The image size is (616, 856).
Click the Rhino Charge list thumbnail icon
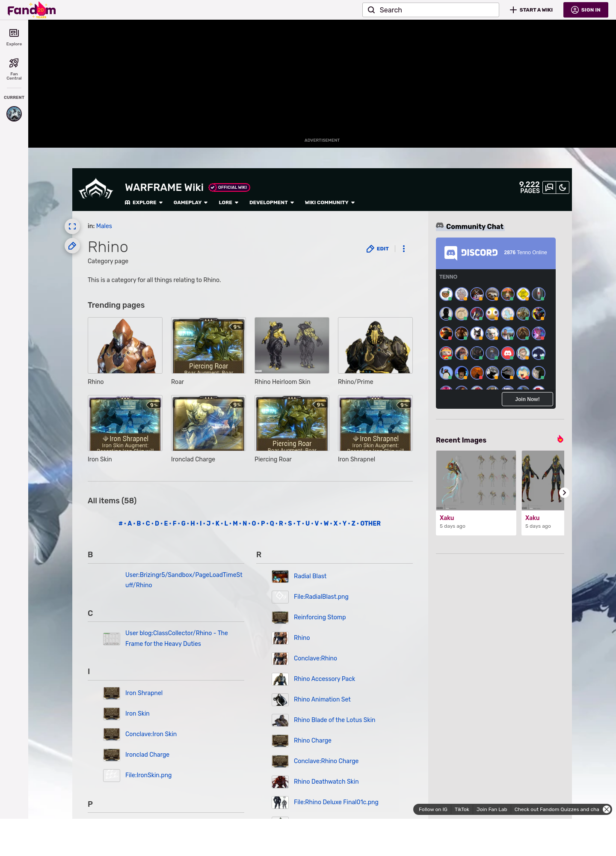280,740
